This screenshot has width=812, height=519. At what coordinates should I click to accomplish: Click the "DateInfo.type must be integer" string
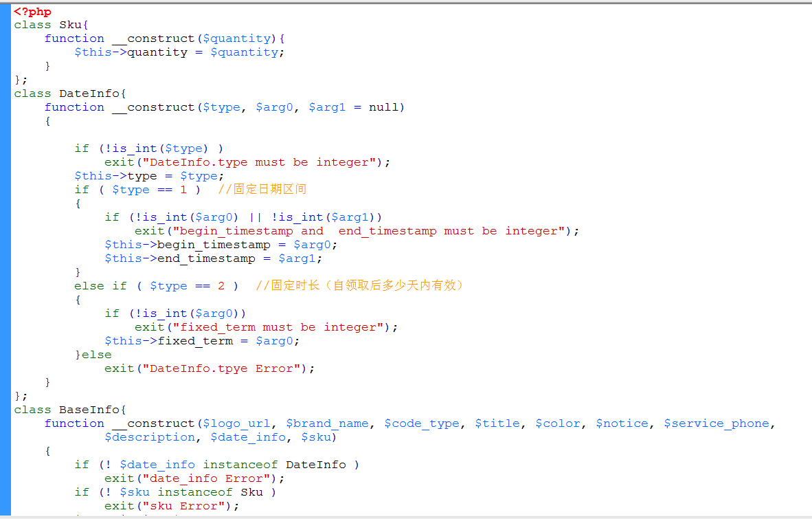click(262, 162)
